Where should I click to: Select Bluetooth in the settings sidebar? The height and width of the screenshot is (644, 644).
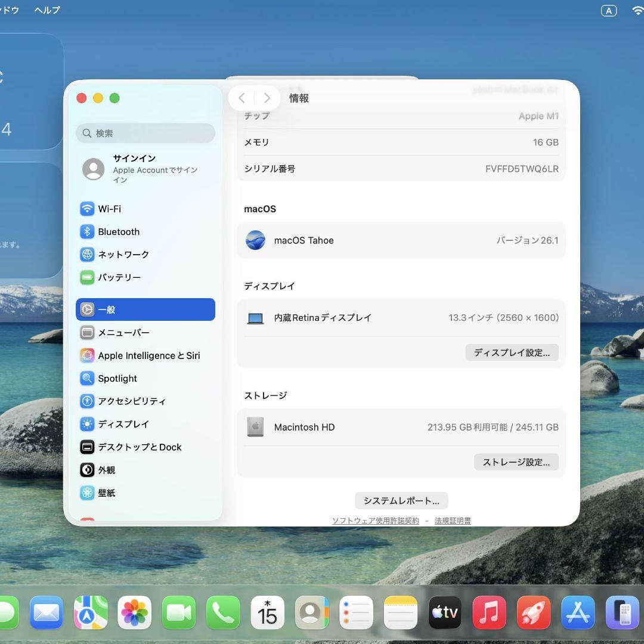tap(118, 231)
